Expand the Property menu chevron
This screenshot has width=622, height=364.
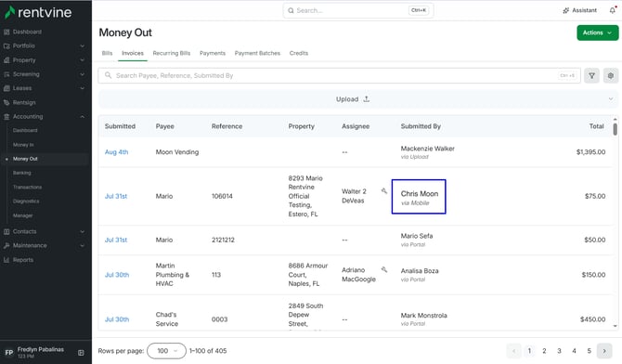tap(82, 60)
